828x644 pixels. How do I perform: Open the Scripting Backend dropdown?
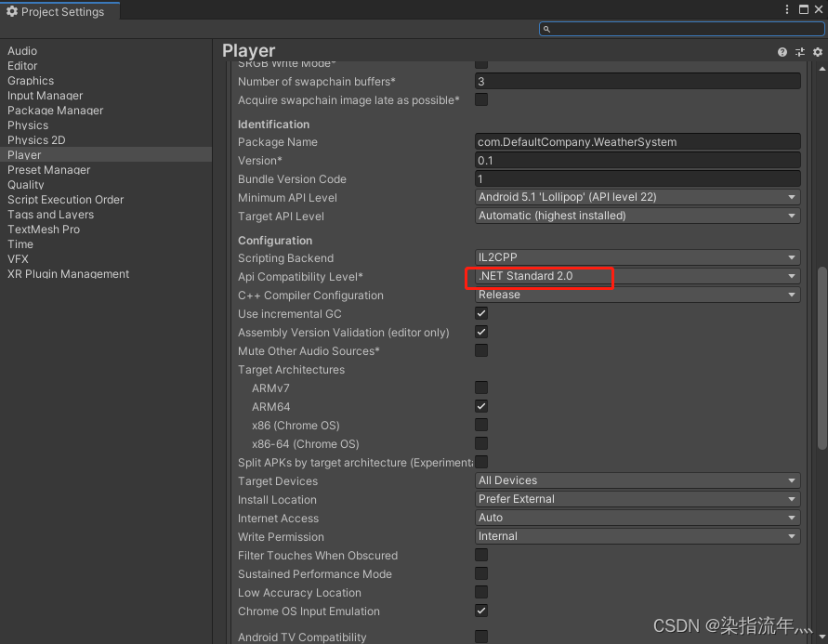coord(637,257)
